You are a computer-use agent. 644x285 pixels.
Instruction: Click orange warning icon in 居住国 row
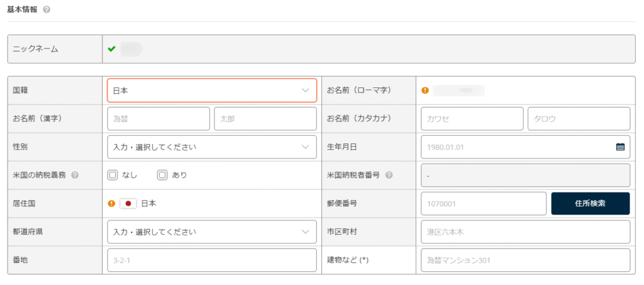click(111, 203)
